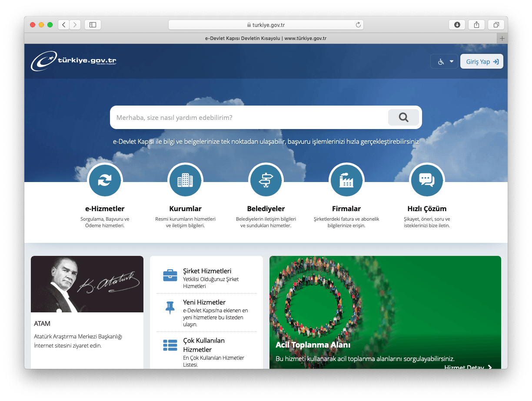Screen dimensions: 532x401
Task: Reload the page in Safari
Action: coord(358,25)
